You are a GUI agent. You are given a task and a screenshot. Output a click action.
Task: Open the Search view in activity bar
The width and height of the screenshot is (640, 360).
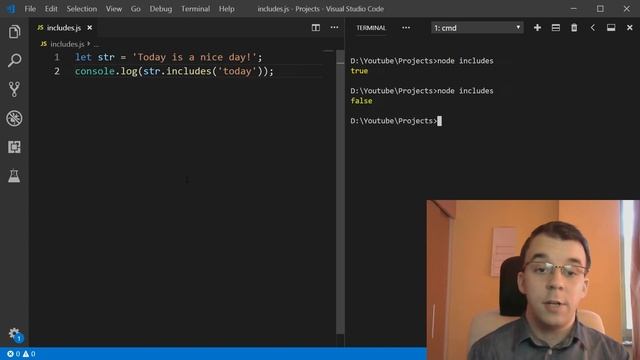[x=14, y=60]
